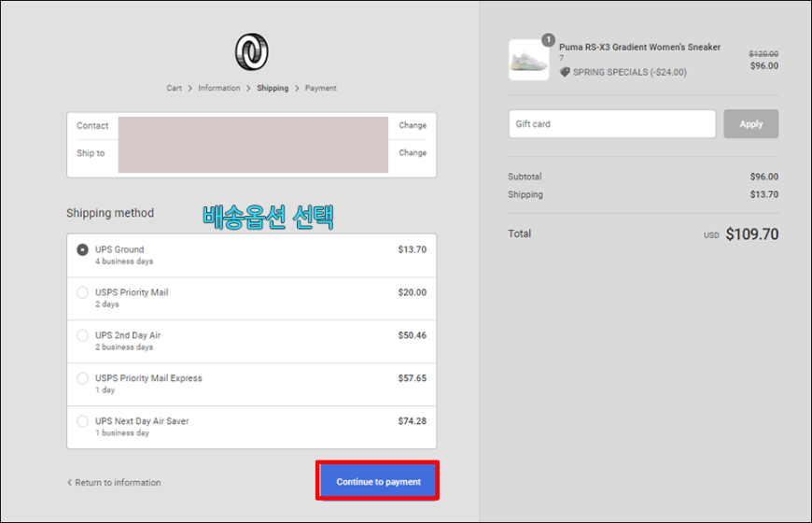This screenshot has width=812, height=523.
Task: Click Payment breadcrumb step
Action: point(320,88)
